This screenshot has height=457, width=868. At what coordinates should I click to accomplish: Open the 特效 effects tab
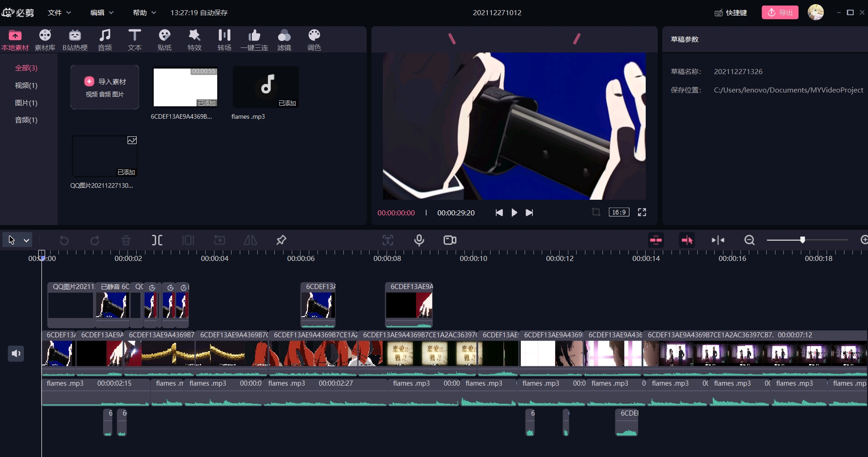point(195,40)
